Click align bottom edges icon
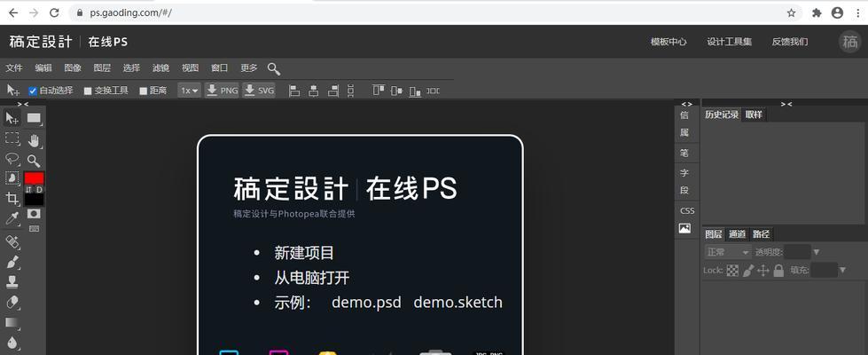868x355 pixels. (x=415, y=91)
